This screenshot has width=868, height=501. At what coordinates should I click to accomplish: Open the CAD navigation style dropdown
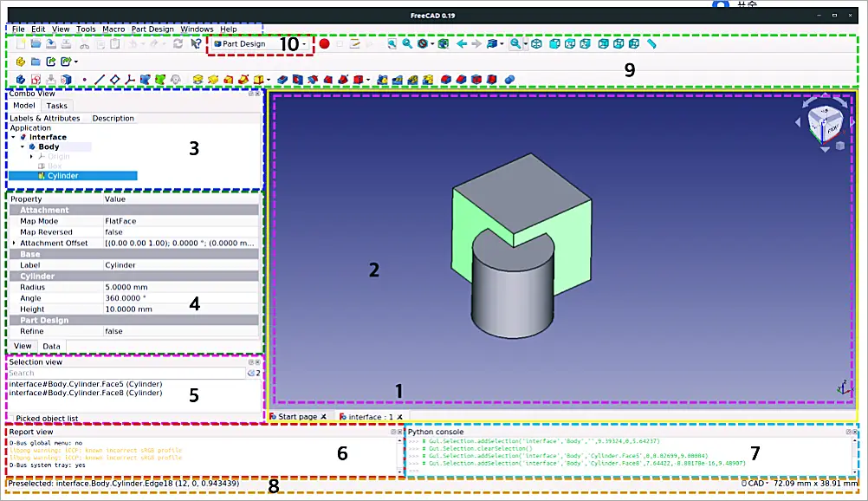[755, 484]
